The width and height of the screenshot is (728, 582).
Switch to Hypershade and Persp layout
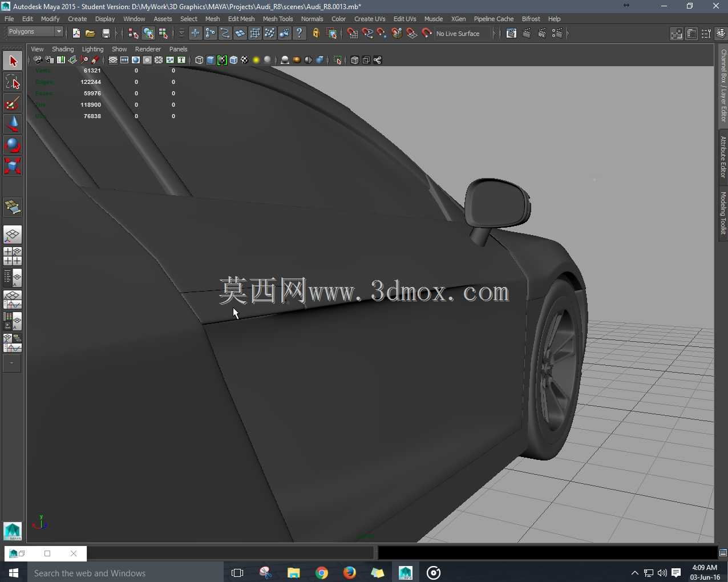[x=13, y=321]
